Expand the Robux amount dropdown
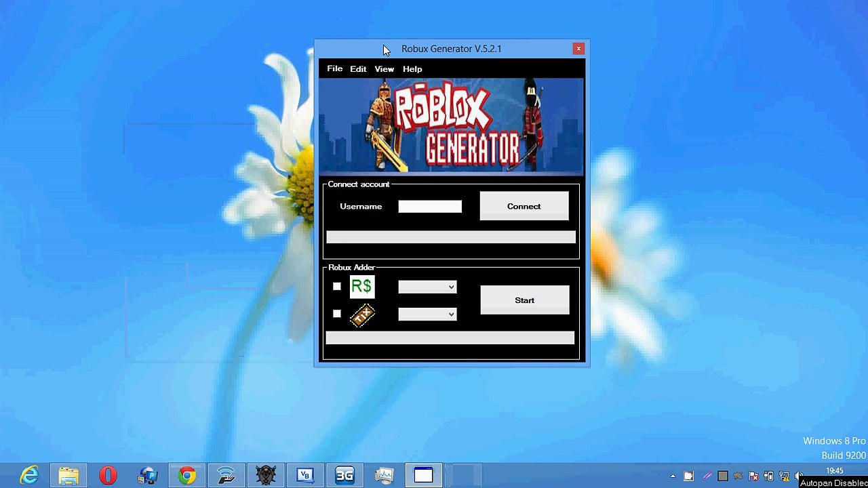 click(x=427, y=287)
